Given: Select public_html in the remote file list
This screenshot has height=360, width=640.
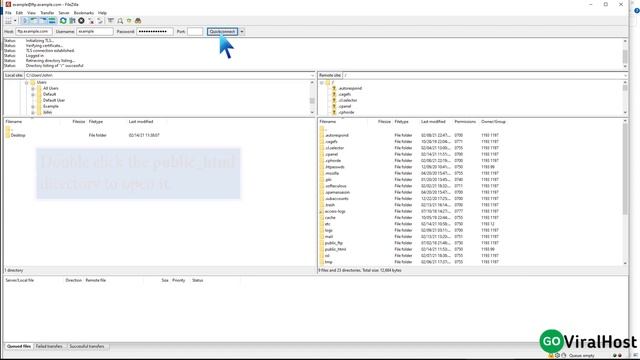Looking at the screenshot, I should point(335,249).
